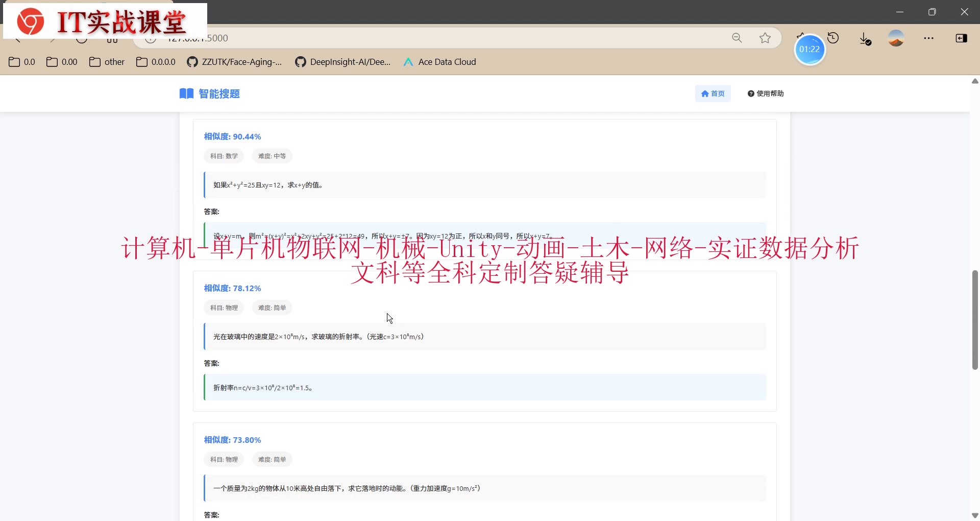The height and width of the screenshot is (521, 980).
Task: Restore down the browser window
Action: 932,12
